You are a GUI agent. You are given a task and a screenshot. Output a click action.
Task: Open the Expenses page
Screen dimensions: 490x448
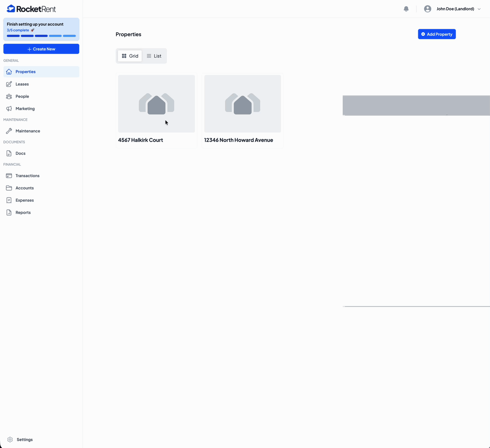click(41, 200)
